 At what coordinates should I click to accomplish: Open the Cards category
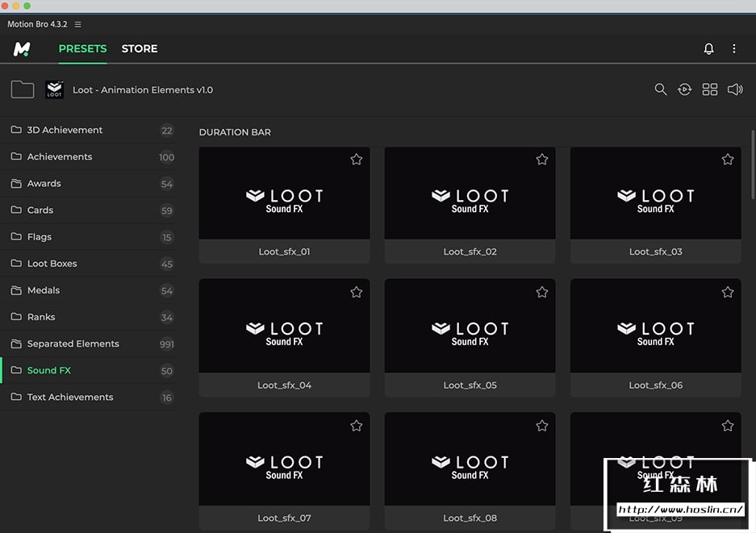(90, 210)
